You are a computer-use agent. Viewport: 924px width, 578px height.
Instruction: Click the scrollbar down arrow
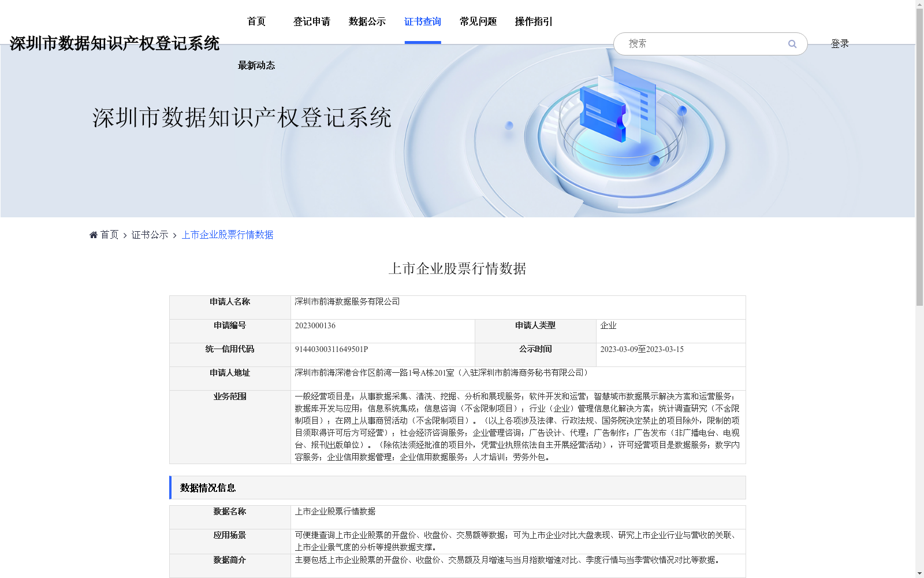pos(919,573)
